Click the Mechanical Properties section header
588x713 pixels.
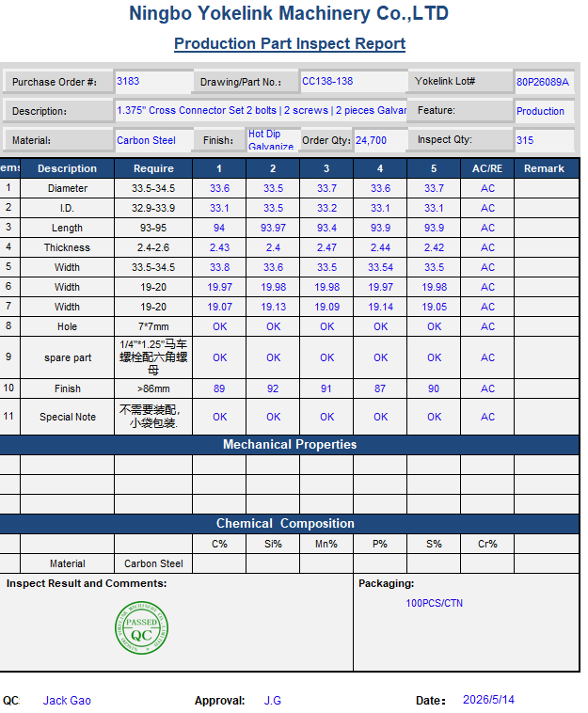(290, 444)
